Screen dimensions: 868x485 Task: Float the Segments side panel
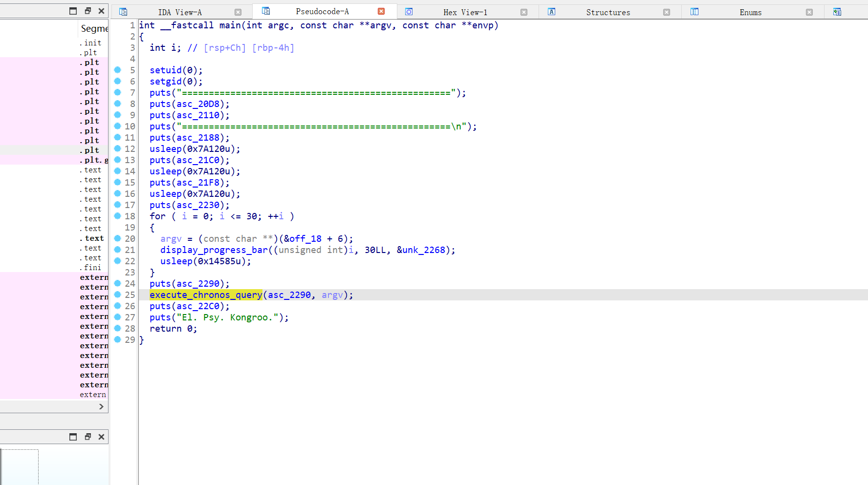[x=88, y=11]
